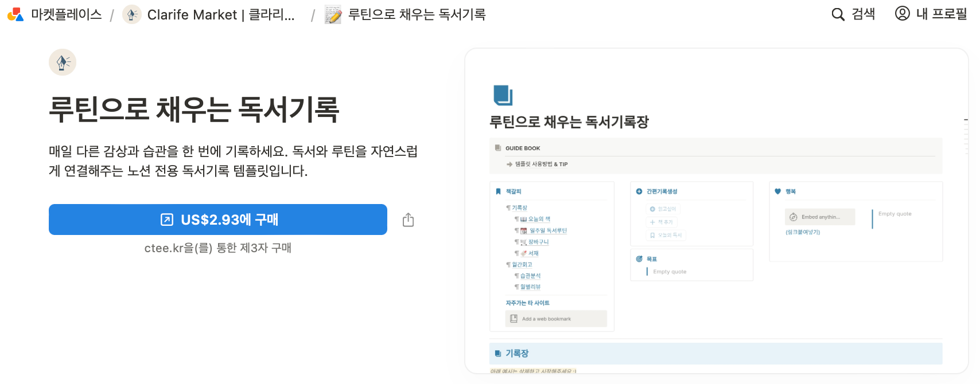Screen dimensions: 980x384
Task: Click the Clarife pen-nib avatar above title
Action: coord(63,62)
